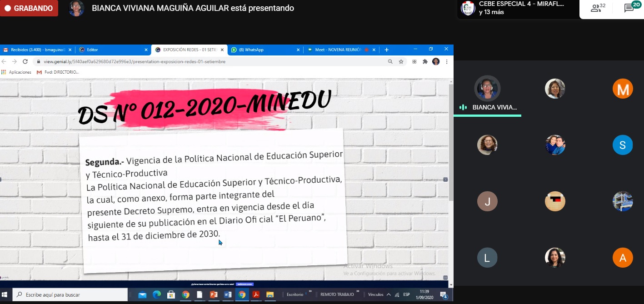
Task: Open PowerPoint from the taskbar
Action: [214, 294]
